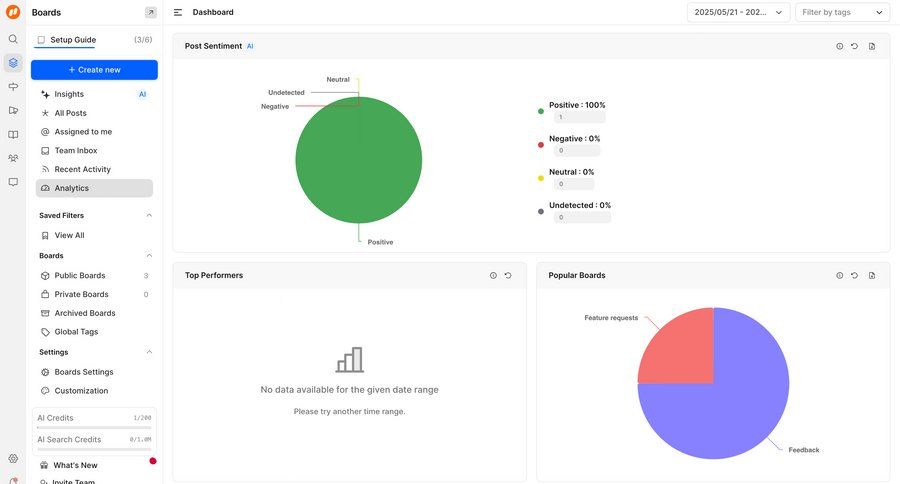
Task: Tick the Setup Guide checkbox
Action: coord(41,40)
